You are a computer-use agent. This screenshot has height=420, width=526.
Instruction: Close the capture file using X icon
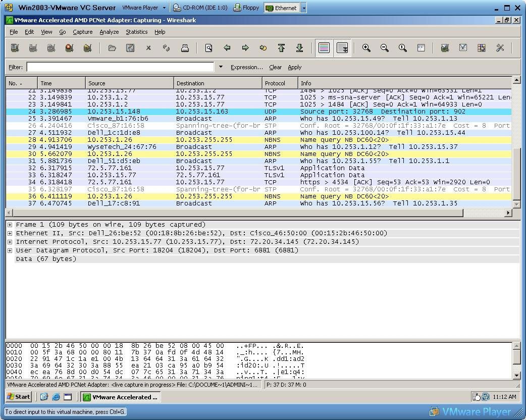coord(148,48)
